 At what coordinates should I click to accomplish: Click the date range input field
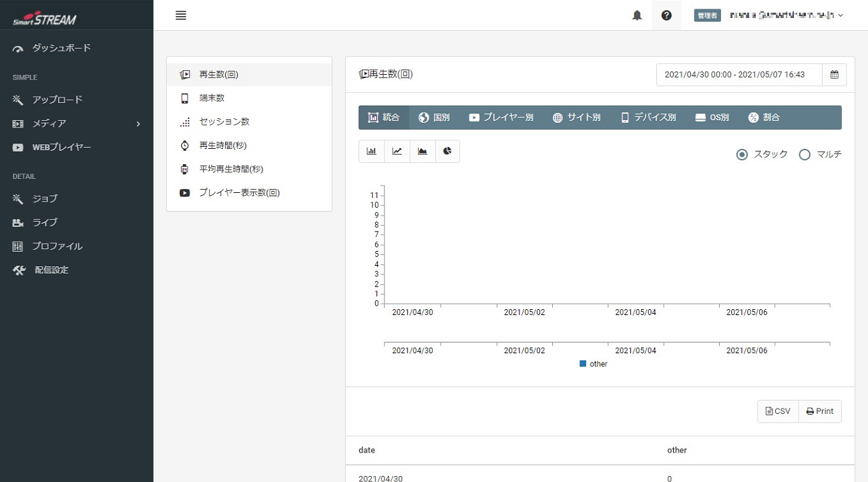point(739,75)
